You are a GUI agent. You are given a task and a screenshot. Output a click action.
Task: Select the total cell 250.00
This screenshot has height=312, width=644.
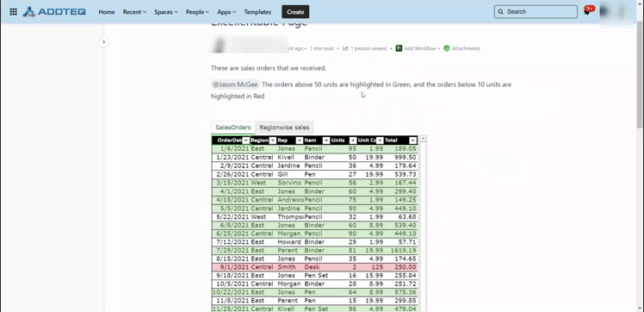tap(401, 267)
